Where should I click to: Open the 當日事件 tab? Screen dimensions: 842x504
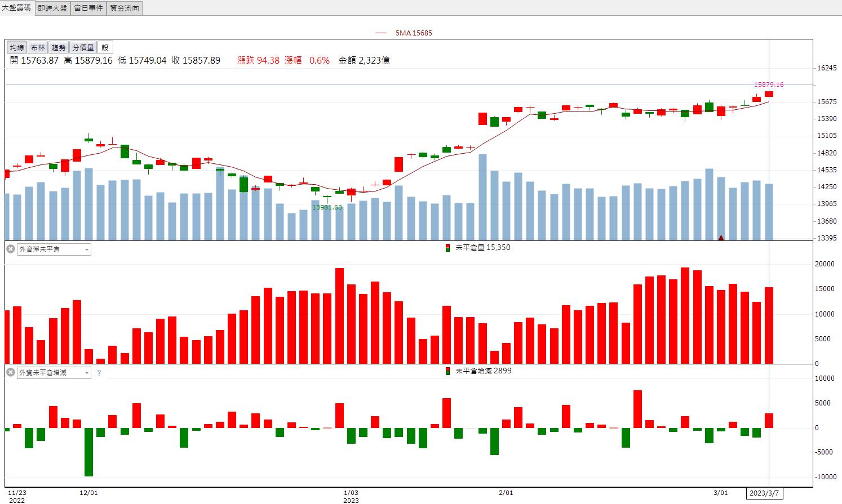click(x=88, y=8)
